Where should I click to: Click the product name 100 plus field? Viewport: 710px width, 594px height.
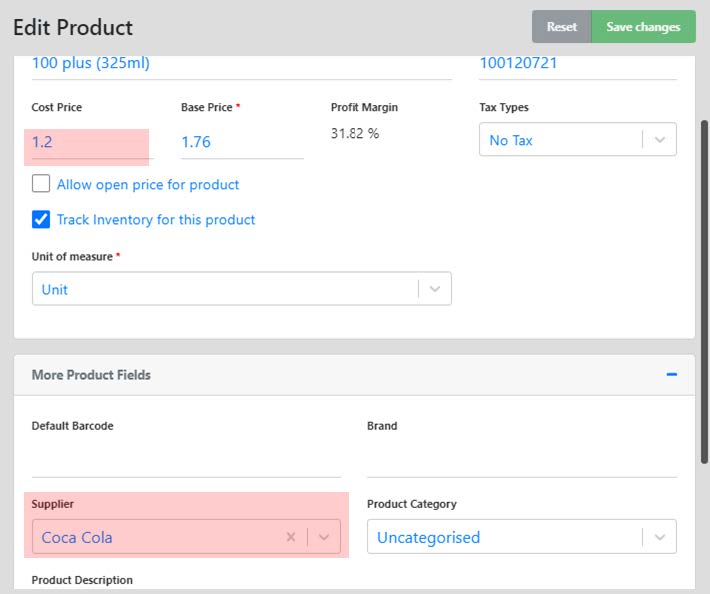tap(241, 63)
